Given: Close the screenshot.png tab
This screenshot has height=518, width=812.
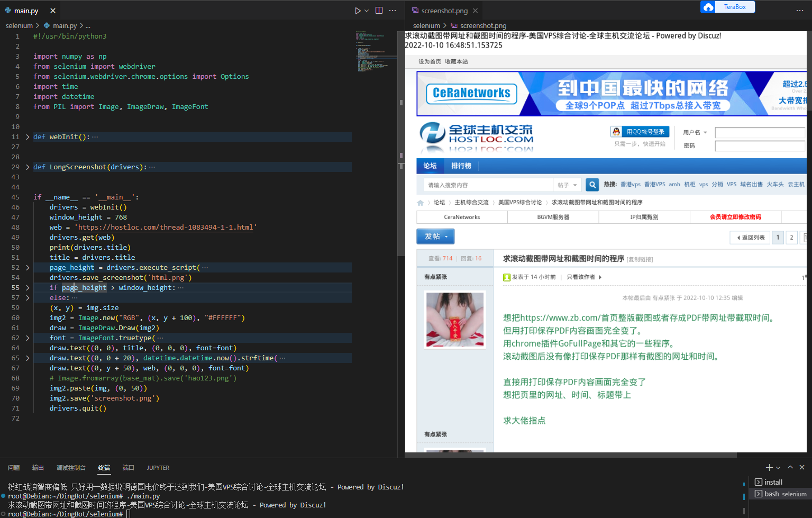Looking at the screenshot, I should (x=476, y=11).
